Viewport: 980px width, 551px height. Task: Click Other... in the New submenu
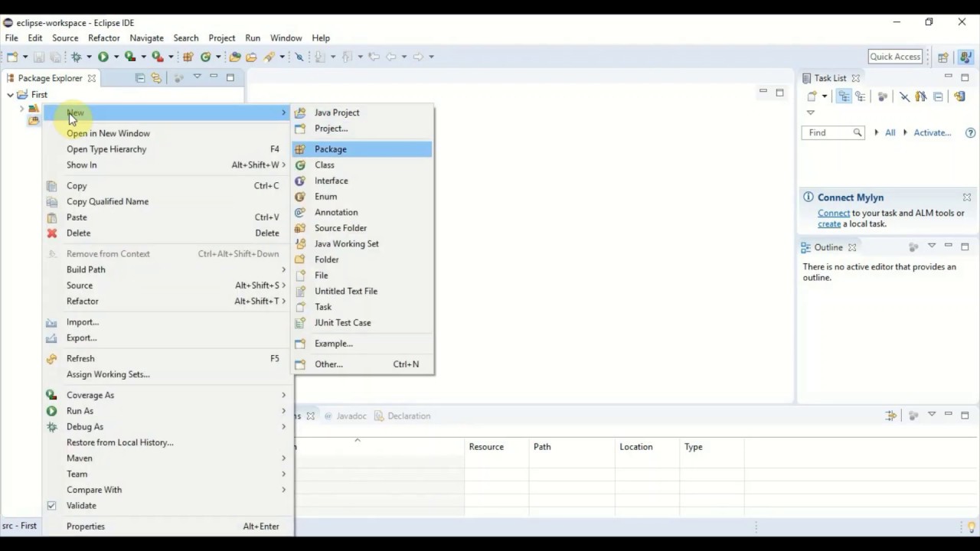click(x=362, y=364)
